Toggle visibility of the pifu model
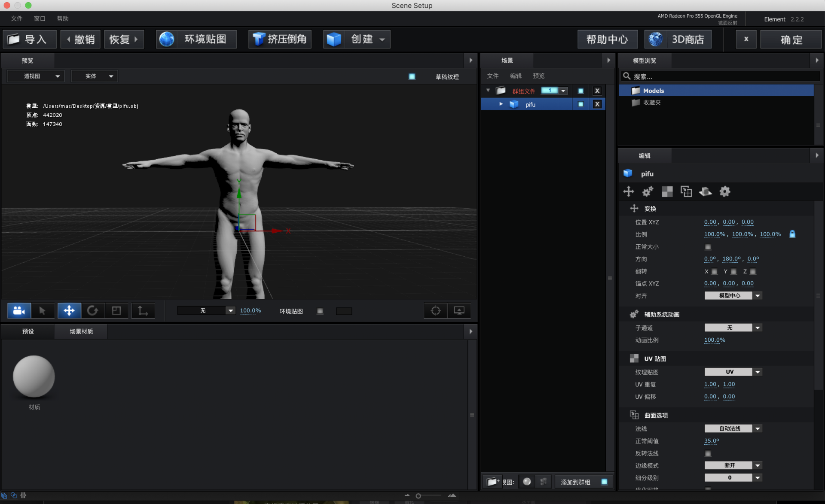825x504 pixels. point(581,104)
